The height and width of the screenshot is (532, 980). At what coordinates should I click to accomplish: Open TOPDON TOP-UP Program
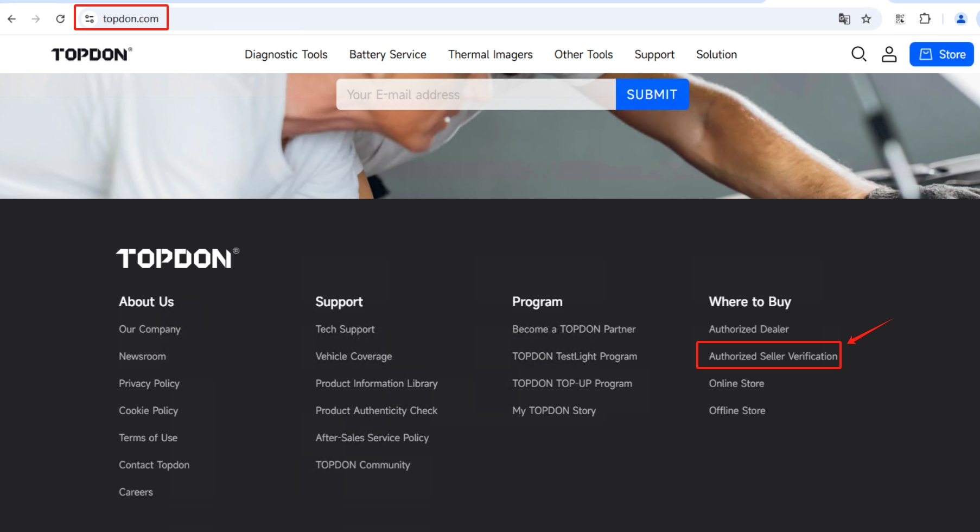[x=572, y=383]
